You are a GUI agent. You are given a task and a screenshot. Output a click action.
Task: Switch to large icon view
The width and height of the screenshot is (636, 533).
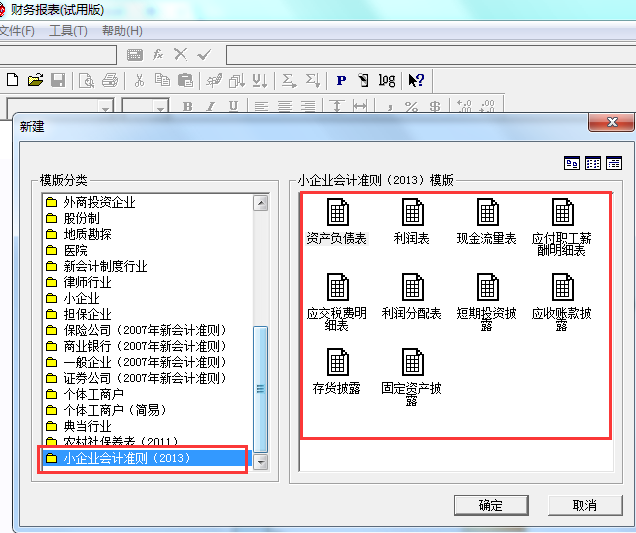pos(572,163)
